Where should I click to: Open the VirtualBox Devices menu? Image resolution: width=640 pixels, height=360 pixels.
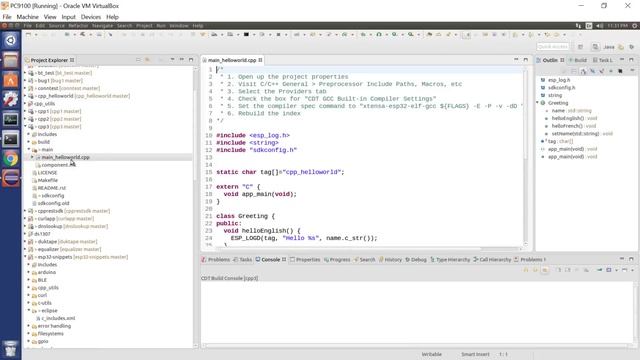[91, 17]
